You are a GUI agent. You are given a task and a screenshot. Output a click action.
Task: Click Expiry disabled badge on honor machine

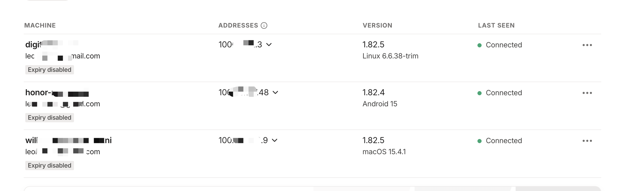[x=49, y=118]
